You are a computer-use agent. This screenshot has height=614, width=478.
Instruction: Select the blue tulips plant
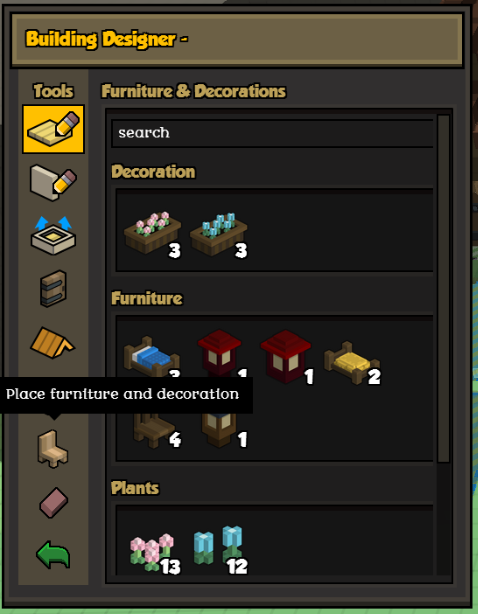[x=218, y=550]
